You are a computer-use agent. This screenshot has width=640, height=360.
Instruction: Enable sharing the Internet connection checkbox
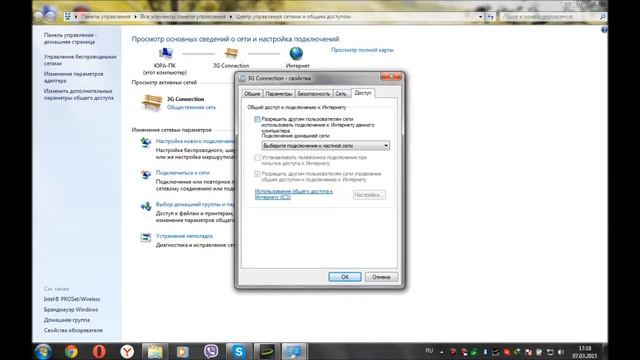pos(257,119)
